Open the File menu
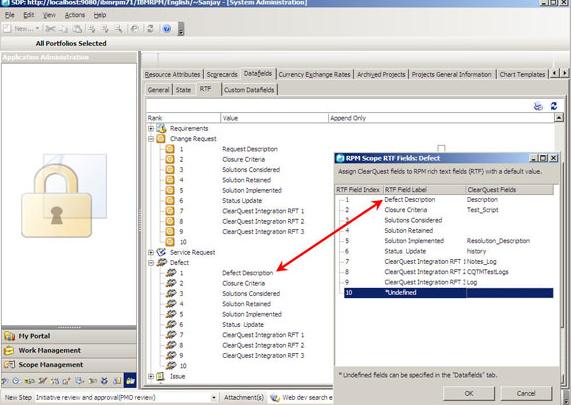This screenshot has height=405, width=572. coord(10,15)
